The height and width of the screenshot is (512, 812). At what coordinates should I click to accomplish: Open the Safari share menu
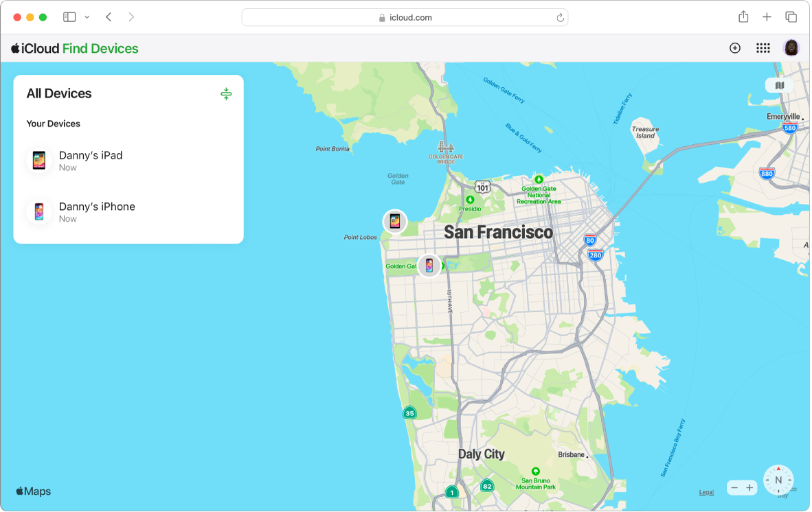pyautogui.click(x=743, y=16)
